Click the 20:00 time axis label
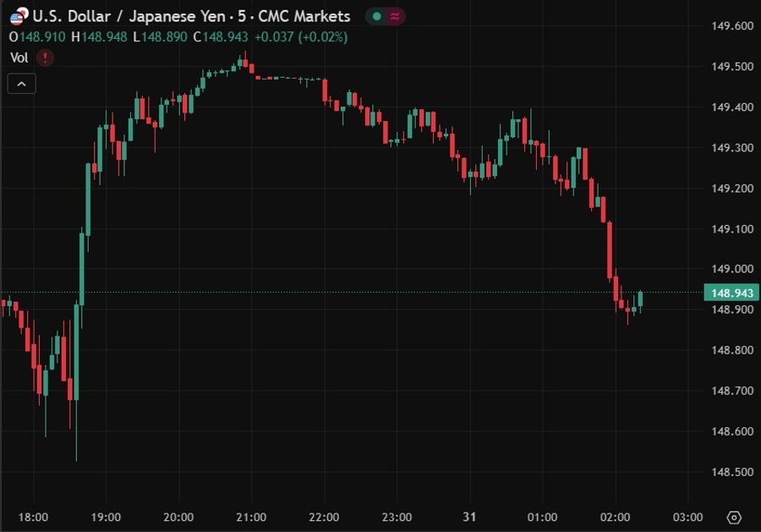The height and width of the screenshot is (532, 761). [178, 518]
